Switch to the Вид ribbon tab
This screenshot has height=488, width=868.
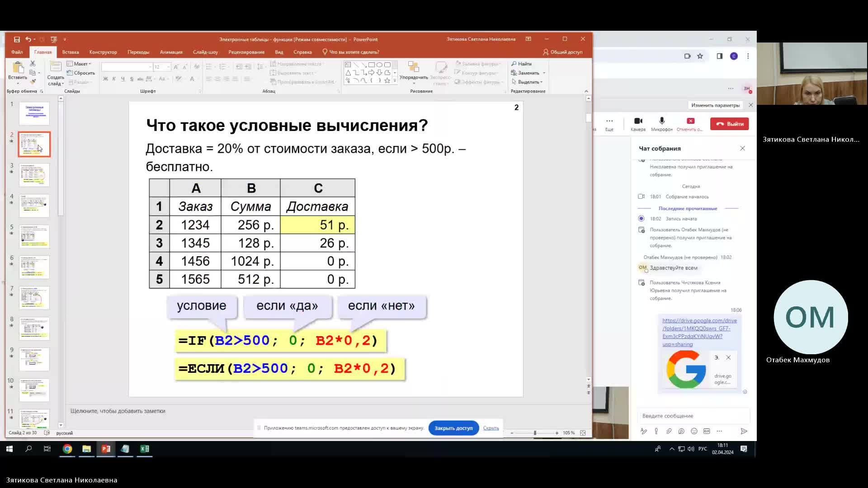pos(279,52)
